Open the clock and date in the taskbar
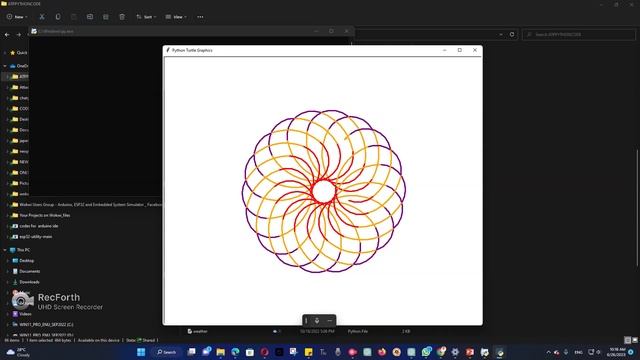This screenshot has width=640, height=360. 617,352
